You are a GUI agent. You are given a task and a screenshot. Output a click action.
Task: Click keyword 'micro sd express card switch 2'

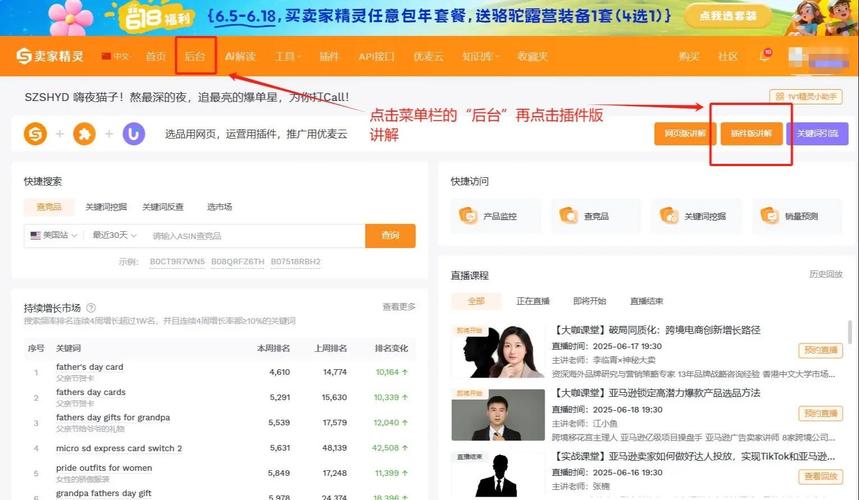(x=119, y=448)
